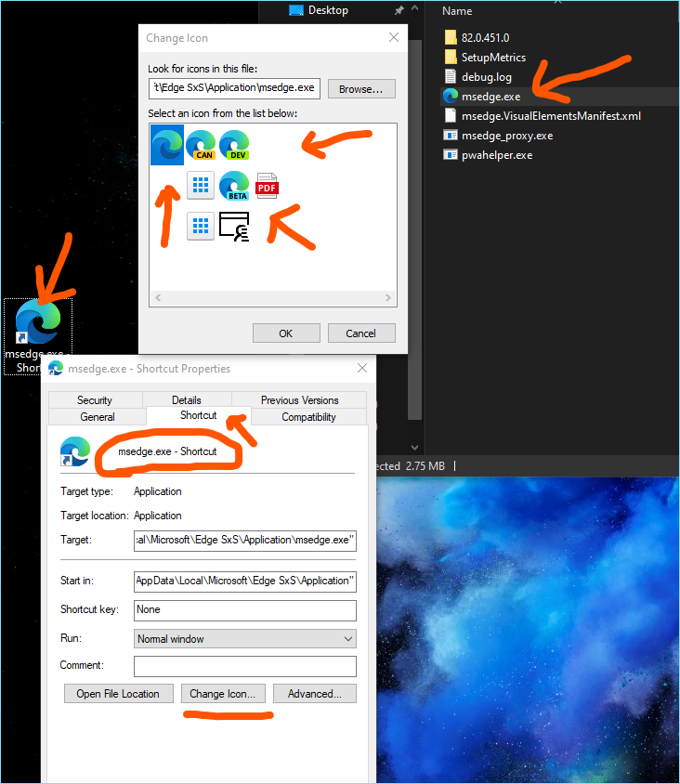Select the Edge DEV icon
Viewport: 680px width, 784px height.
[x=234, y=145]
